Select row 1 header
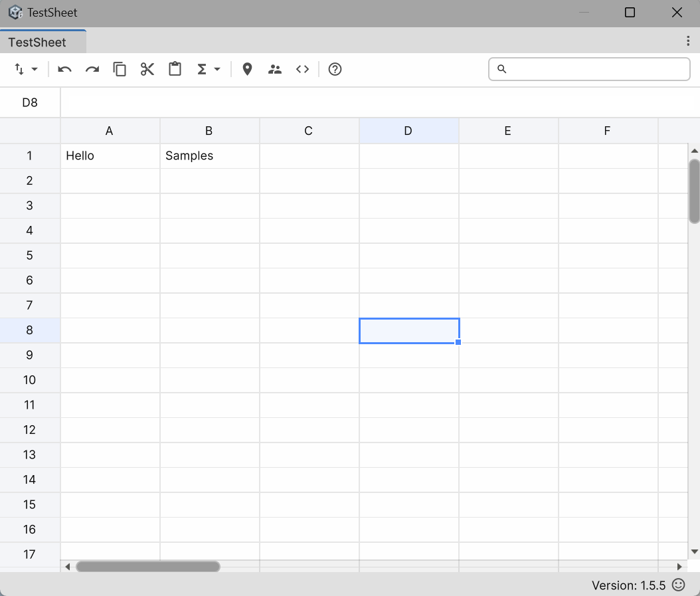Screen dimensions: 700x596 [x=30, y=156]
